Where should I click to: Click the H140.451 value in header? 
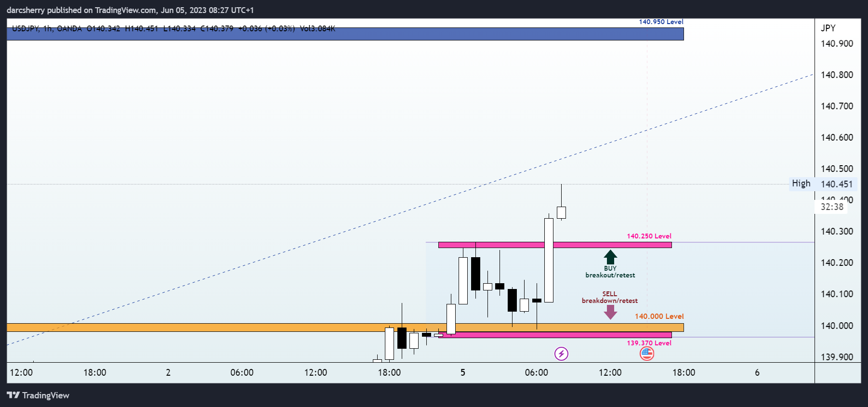coord(142,28)
